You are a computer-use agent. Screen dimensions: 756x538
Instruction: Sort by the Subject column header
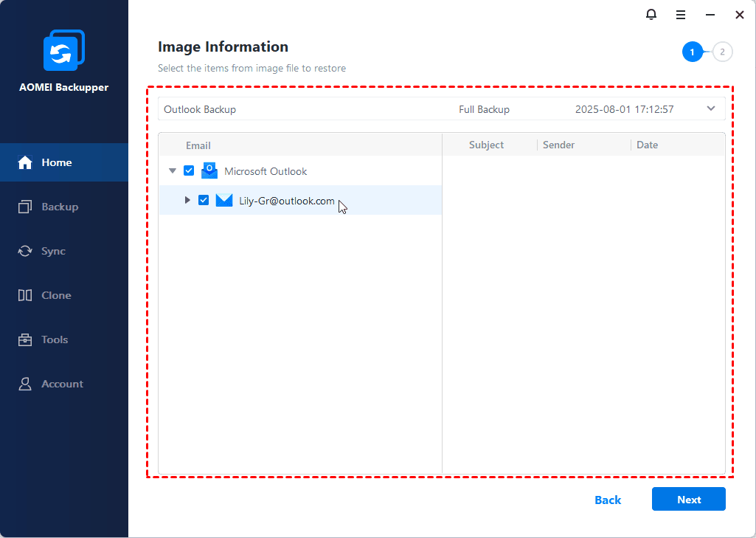tap(486, 145)
